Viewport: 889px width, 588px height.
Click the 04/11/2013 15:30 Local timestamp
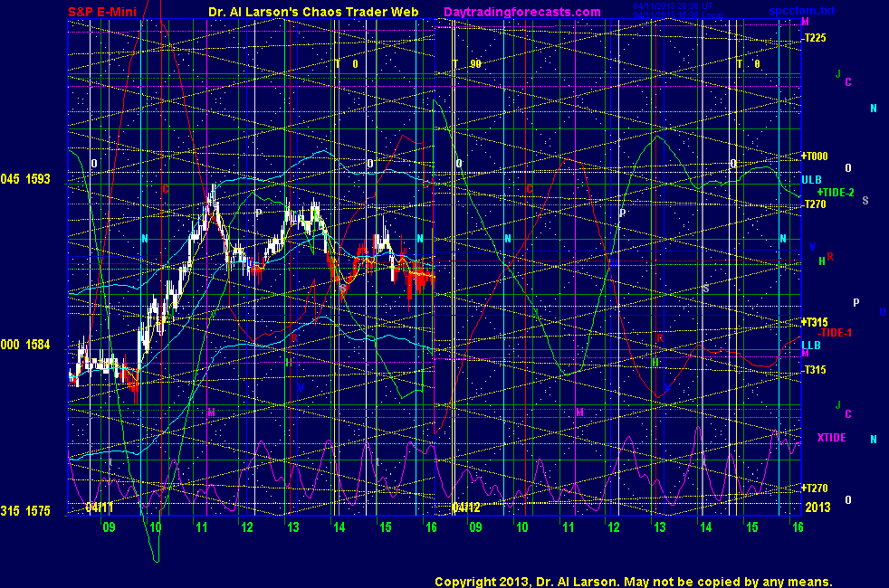click(x=677, y=15)
